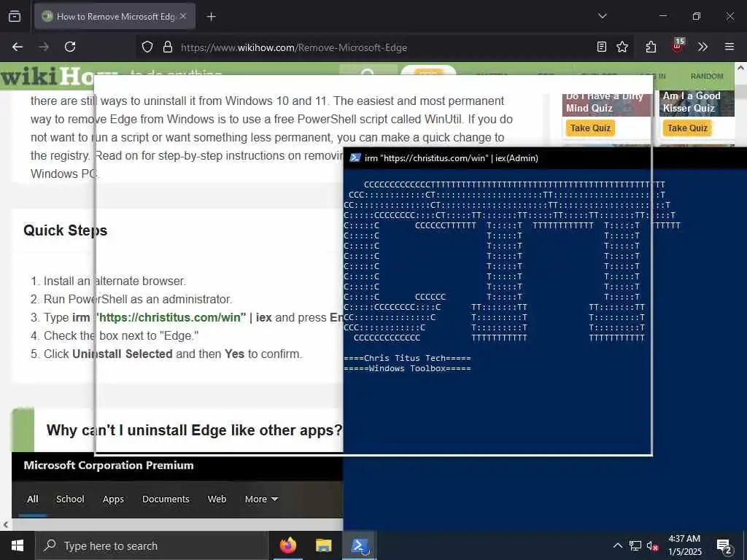The width and height of the screenshot is (747, 560).
Task: Open Firefox from the taskbar
Action: pos(287,545)
